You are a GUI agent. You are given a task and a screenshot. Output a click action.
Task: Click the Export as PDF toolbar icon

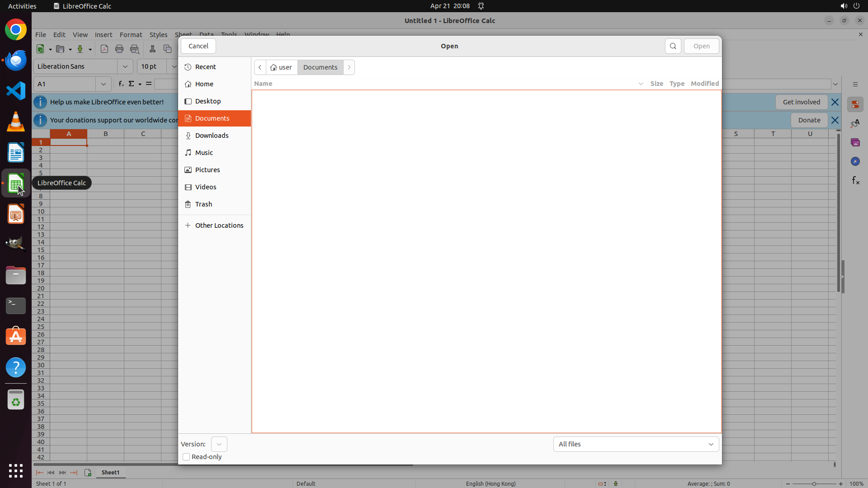(x=104, y=49)
